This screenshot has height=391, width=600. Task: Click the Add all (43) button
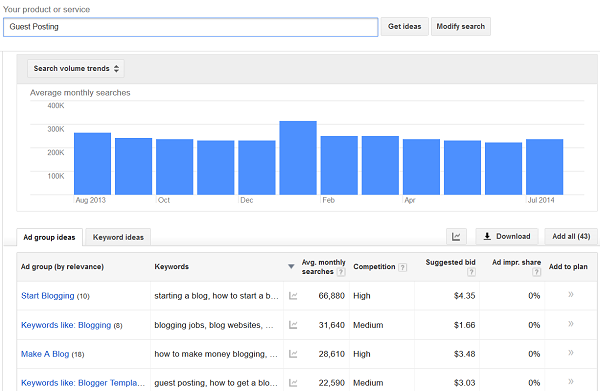click(571, 236)
